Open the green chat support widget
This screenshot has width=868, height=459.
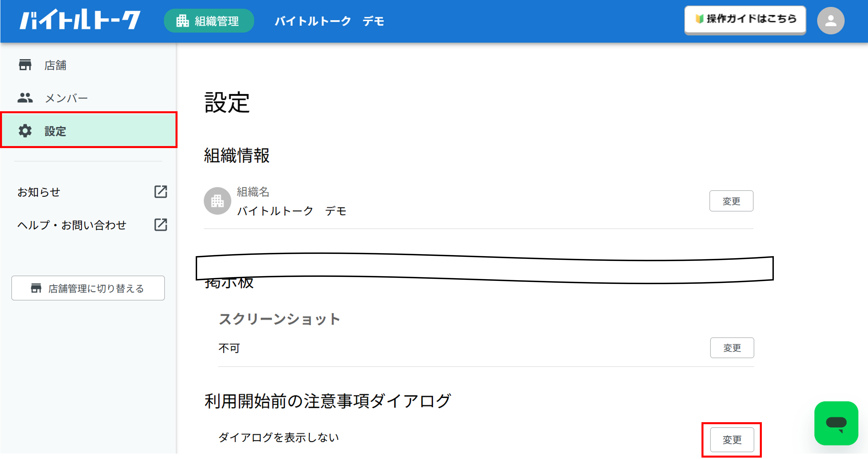[x=836, y=423]
